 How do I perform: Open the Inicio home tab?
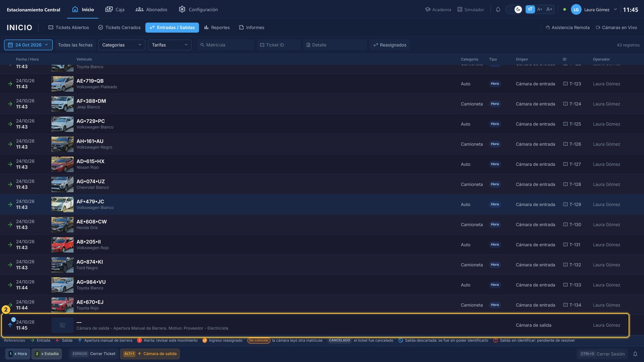[83, 9]
